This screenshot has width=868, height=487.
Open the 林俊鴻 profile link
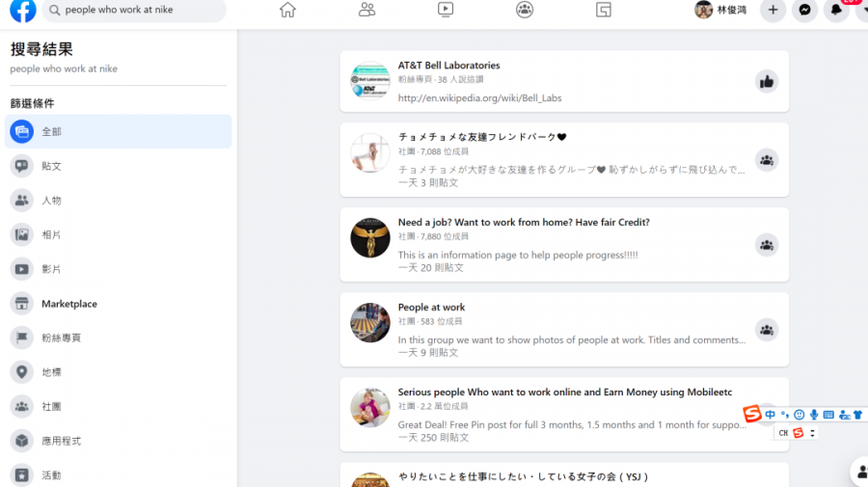tap(721, 10)
